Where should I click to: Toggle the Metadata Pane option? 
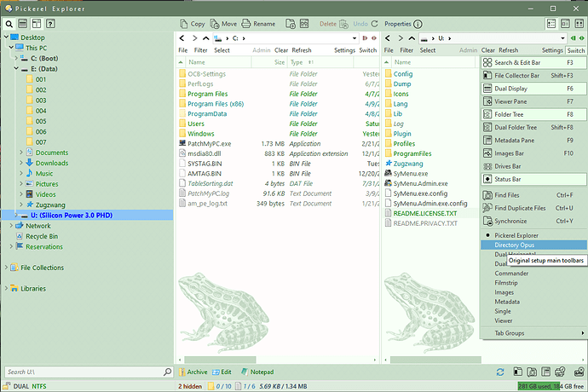pyautogui.click(x=533, y=141)
